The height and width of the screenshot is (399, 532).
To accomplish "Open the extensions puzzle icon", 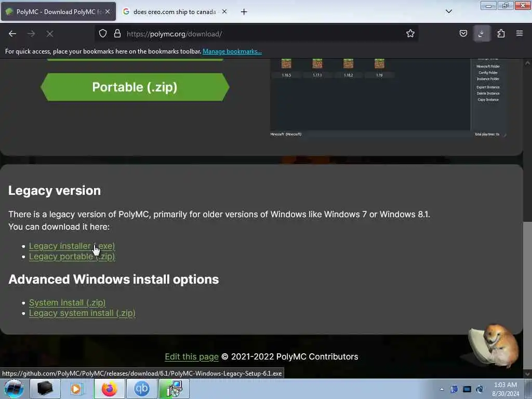I will coord(501,34).
